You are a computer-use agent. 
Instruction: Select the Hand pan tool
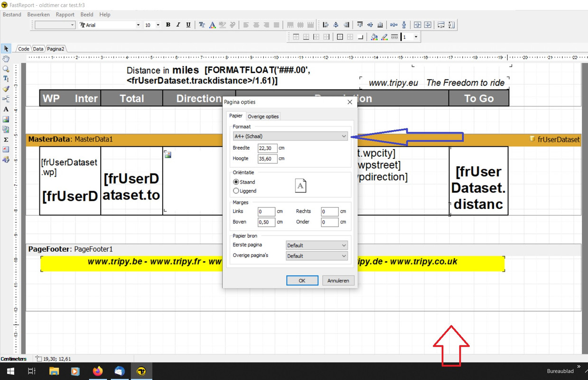pos(6,59)
